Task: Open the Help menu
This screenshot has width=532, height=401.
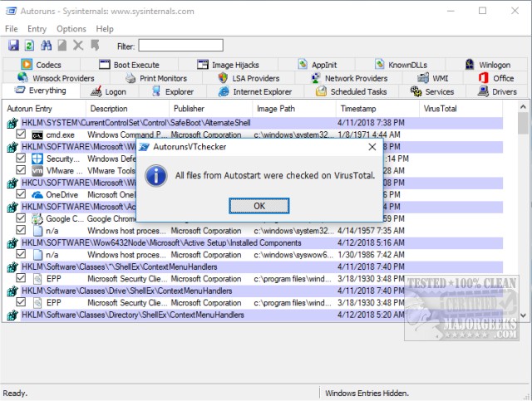Action: click(x=105, y=29)
